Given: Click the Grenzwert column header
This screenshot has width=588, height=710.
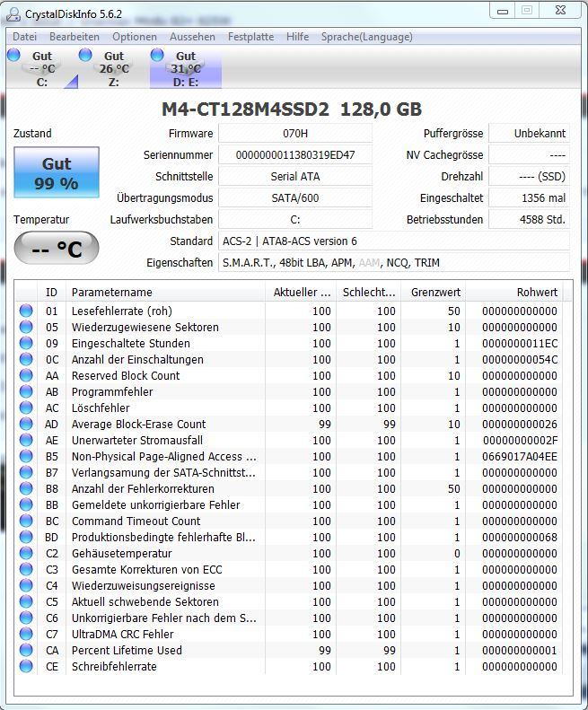Looking at the screenshot, I should coord(434,292).
